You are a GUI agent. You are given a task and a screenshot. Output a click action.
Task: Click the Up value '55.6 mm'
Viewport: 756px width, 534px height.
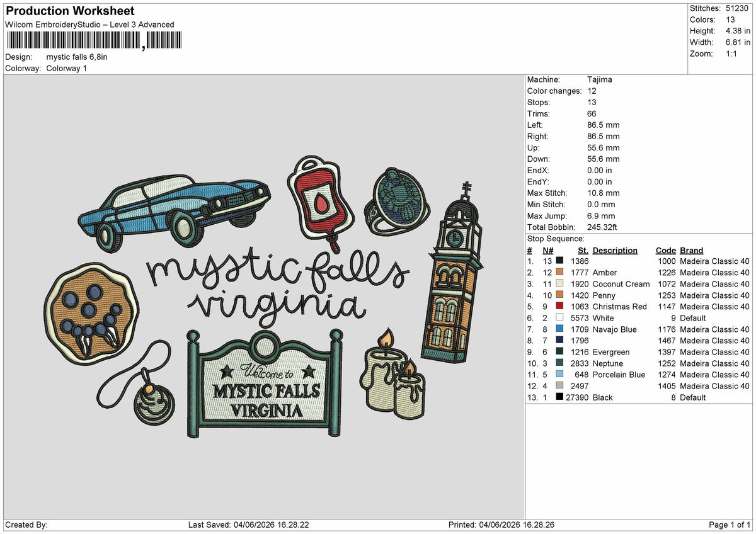click(604, 147)
